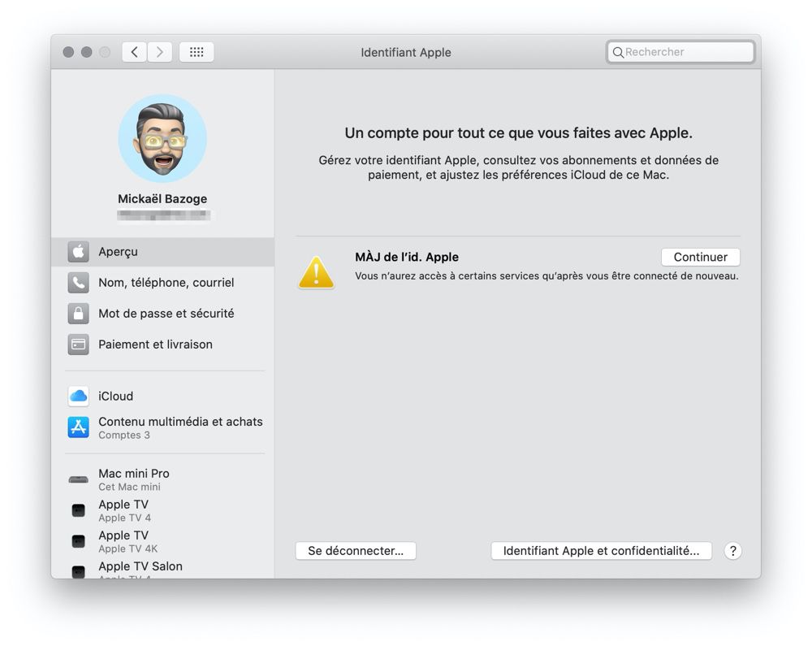The width and height of the screenshot is (812, 646).
Task: Select Apple TV Salon device row
Action: (162, 569)
